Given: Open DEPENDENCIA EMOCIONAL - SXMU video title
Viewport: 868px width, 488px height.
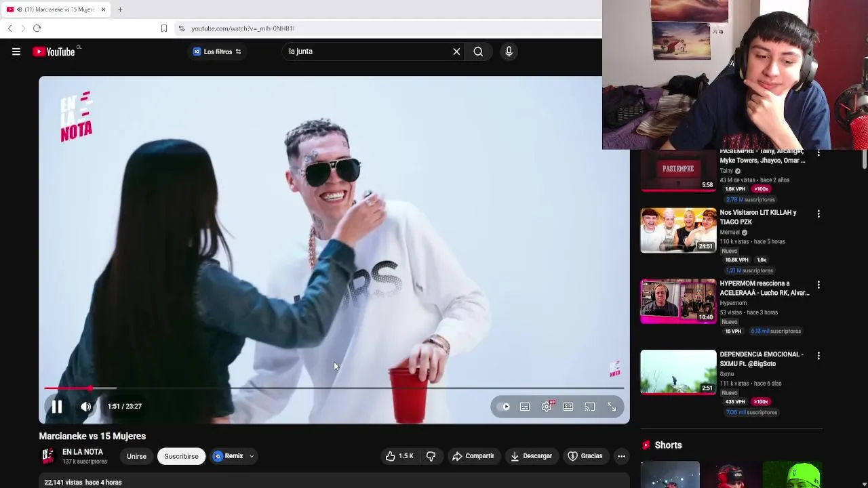Looking at the screenshot, I should 762,359.
